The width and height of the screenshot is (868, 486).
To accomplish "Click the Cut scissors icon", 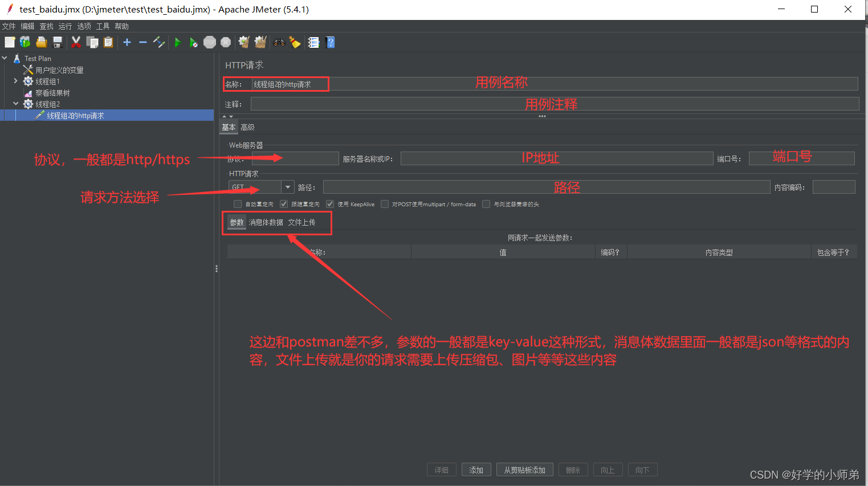I will click(76, 42).
